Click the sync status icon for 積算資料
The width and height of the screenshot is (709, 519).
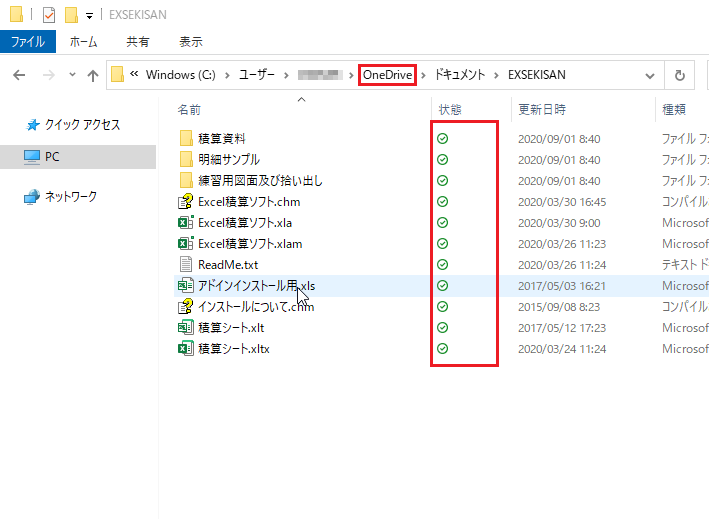tap(443, 138)
